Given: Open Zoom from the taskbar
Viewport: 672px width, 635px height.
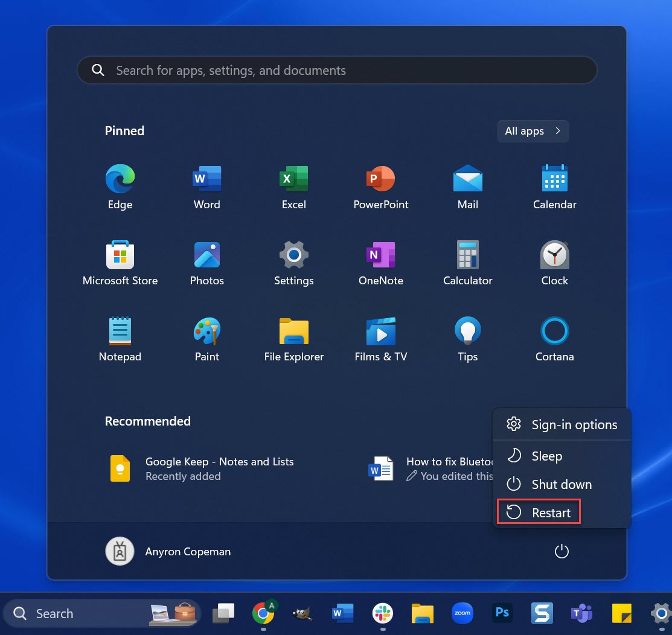Looking at the screenshot, I should point(462,613).
